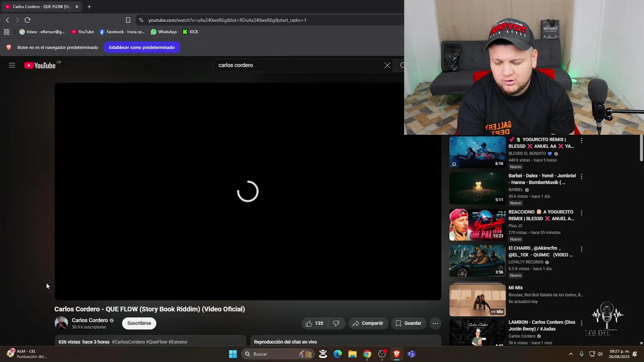
Task: Open the Carlos Cordero channel name link
Action: click(x=90, y=320)
